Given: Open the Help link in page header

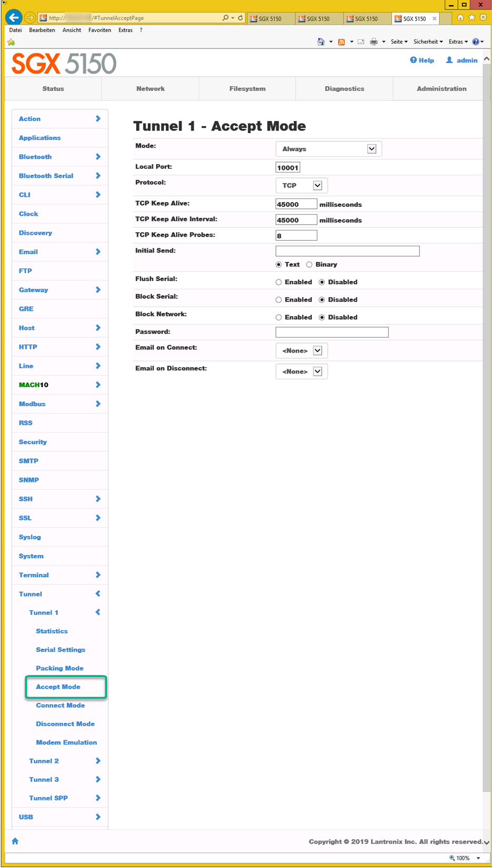Looking at the screenshot, I should tap(422, 60).
